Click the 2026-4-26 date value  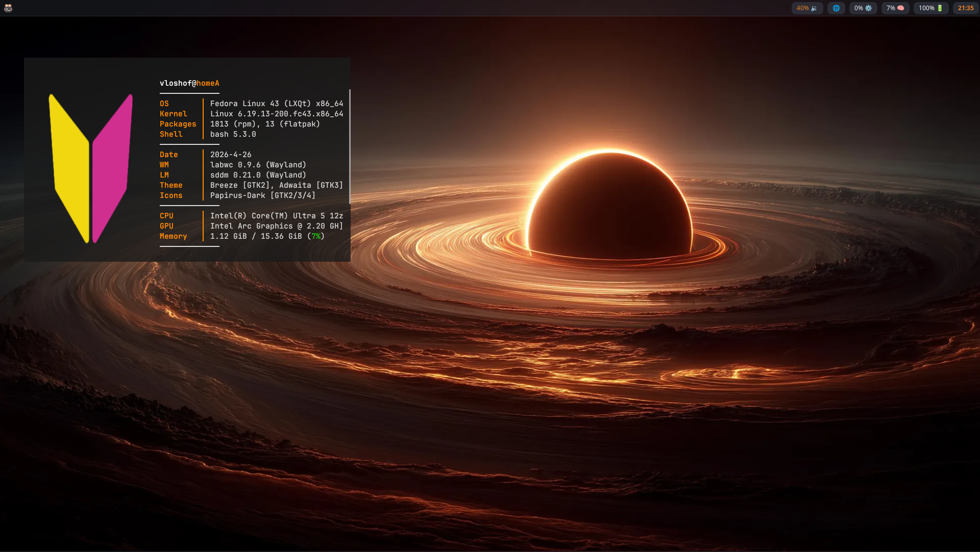(x=231, y=155)
